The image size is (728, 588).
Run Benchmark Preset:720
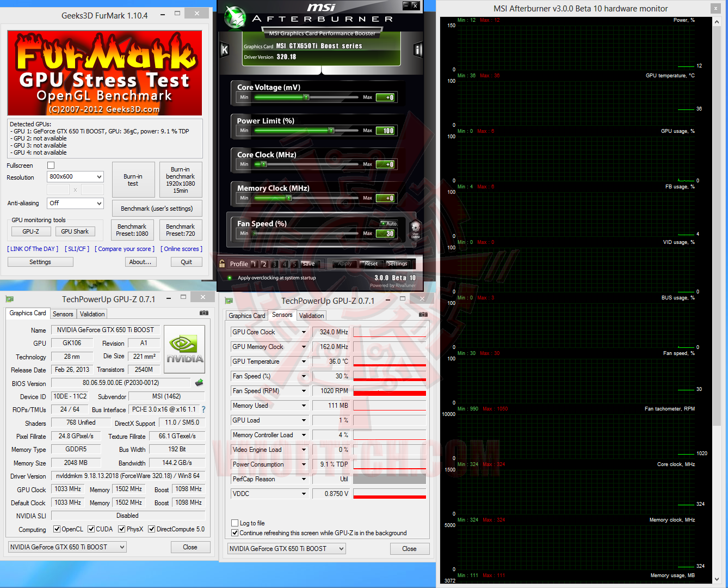(x=181, y=230)
